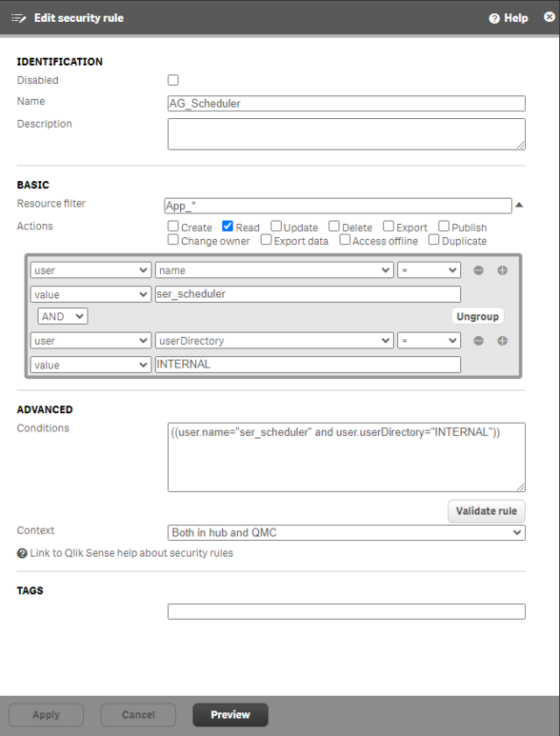
Task: Add condition after the user name row
Action: (502, 270)
